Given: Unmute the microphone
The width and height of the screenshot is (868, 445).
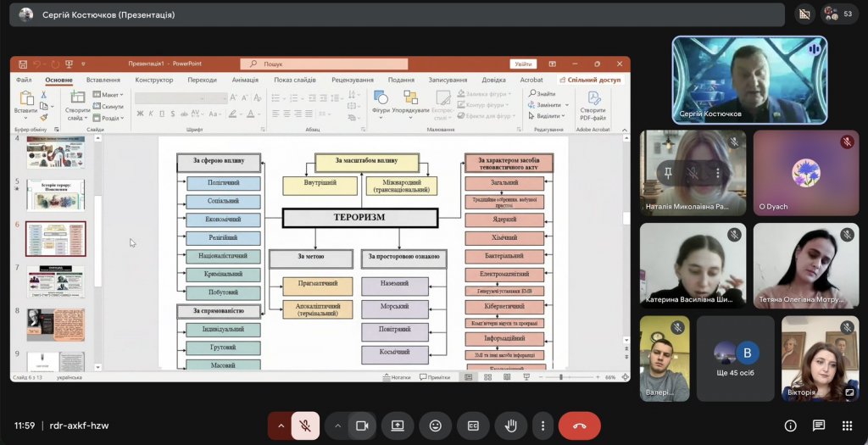Looking at the screenshot, I should tap(305, 426).
